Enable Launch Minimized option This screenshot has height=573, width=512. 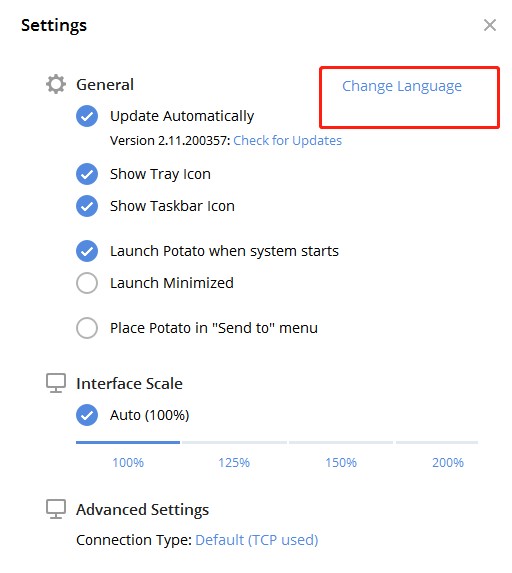click(x=87, y=283)
